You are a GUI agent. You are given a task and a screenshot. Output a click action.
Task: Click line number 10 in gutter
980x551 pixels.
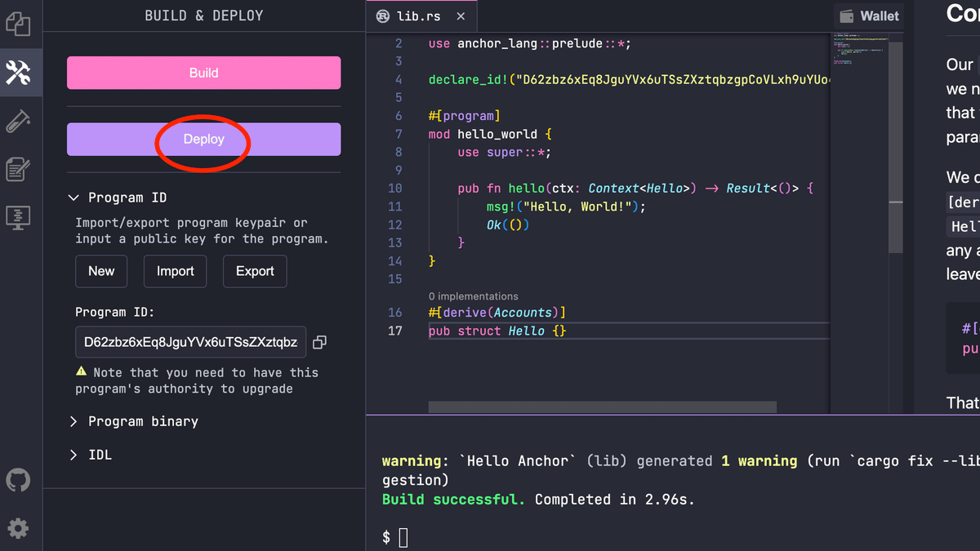click(395, 188)
